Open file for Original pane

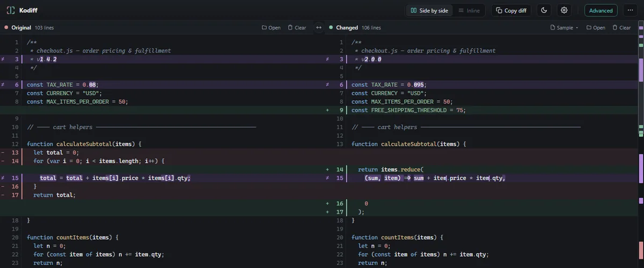[x=271, y=27]
